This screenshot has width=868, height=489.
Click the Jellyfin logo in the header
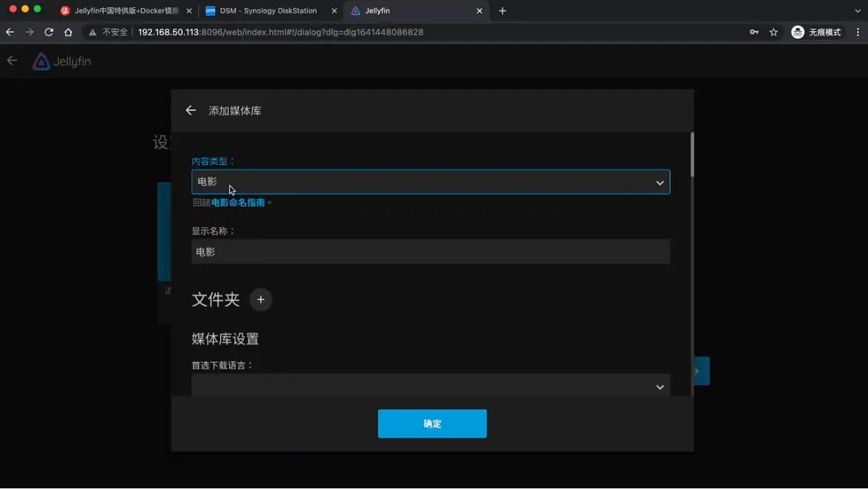click(62, 62)
